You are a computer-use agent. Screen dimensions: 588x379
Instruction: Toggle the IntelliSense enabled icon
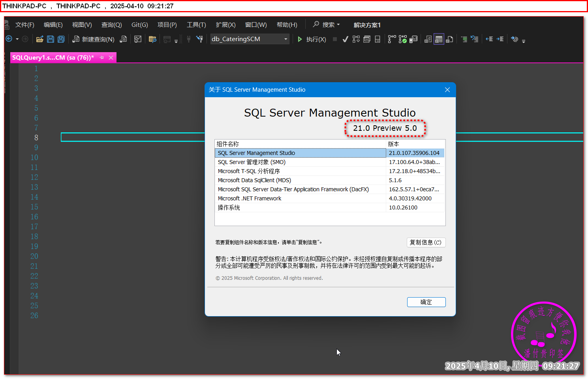[x=378, y=39]
